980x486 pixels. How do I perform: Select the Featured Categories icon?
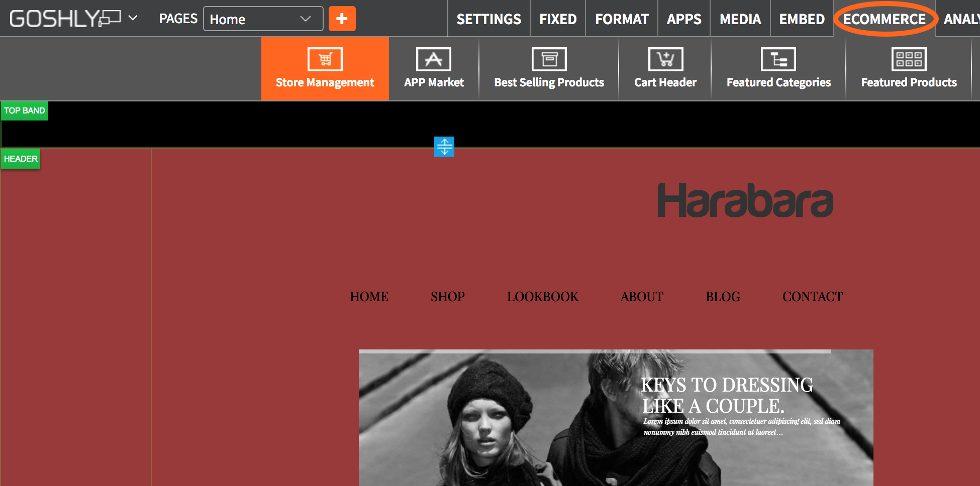coord(778,60)
